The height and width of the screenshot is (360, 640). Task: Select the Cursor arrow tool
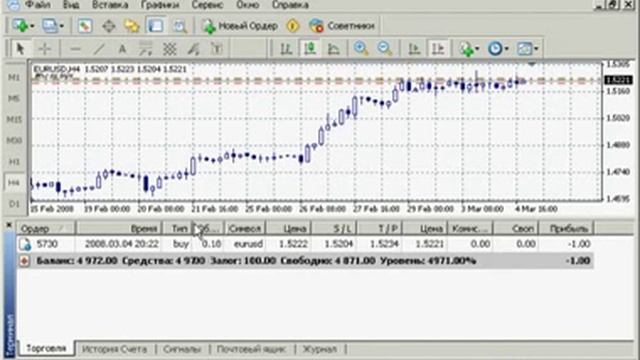click(20, 49)
